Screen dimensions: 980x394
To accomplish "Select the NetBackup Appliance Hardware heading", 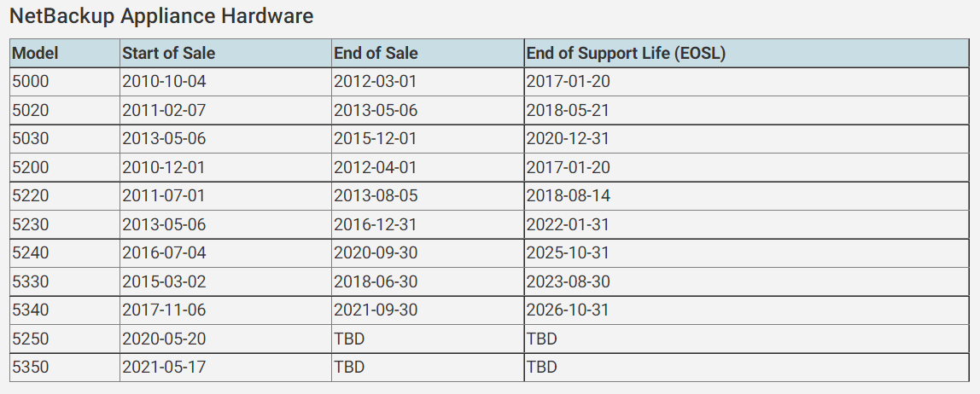I will tap(161, 16).
